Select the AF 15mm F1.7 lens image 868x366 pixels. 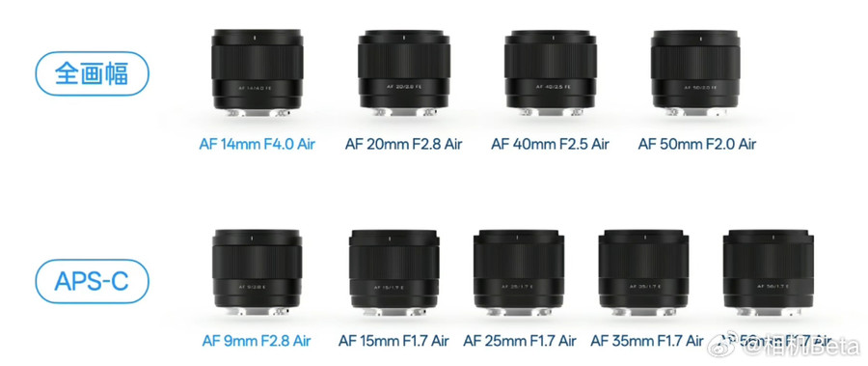coord(394,274)
